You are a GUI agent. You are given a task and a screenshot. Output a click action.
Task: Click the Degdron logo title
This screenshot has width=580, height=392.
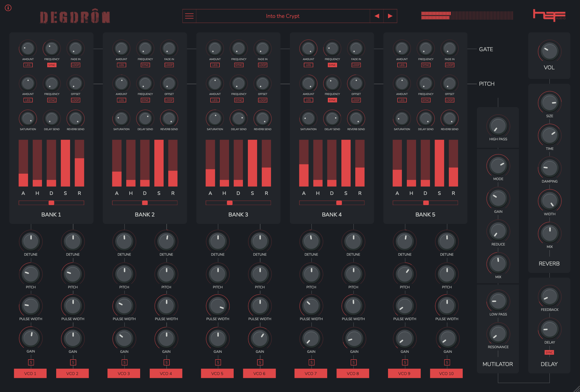(x=75, y=17)
